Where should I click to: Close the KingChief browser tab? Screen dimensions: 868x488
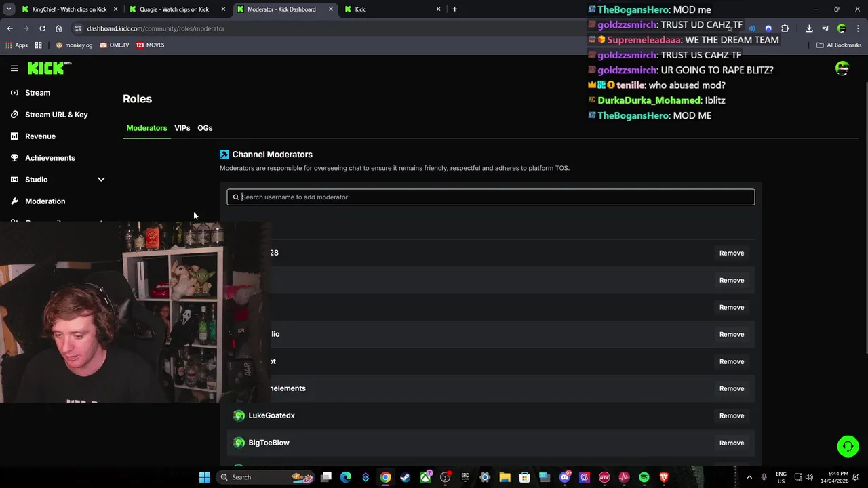[x=116, y=9]
